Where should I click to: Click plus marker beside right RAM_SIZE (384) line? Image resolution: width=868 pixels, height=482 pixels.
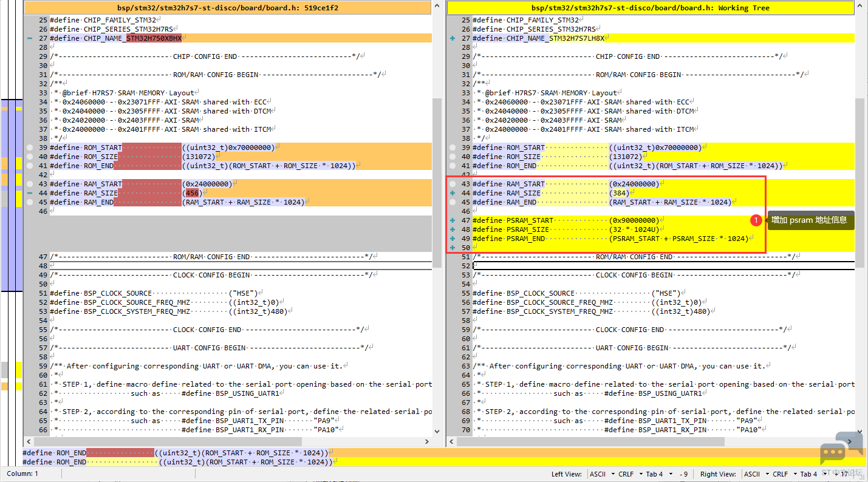452,193
